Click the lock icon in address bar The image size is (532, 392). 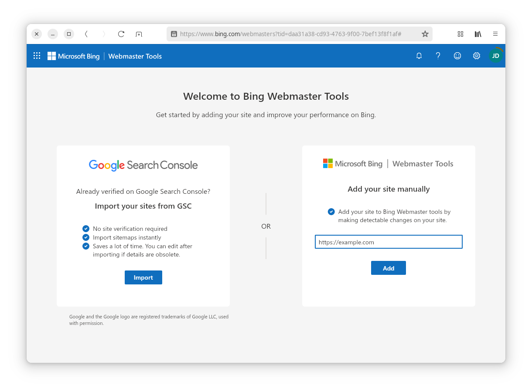[x=174, y=34]
